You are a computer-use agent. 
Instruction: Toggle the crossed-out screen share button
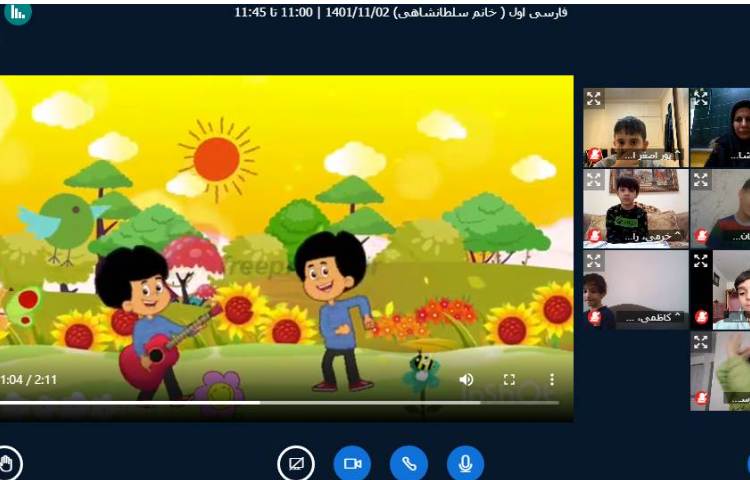[296, 464]
